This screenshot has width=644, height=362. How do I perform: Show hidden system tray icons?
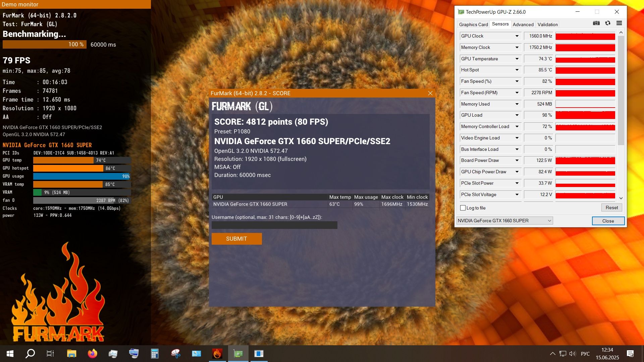click(552, 354)
